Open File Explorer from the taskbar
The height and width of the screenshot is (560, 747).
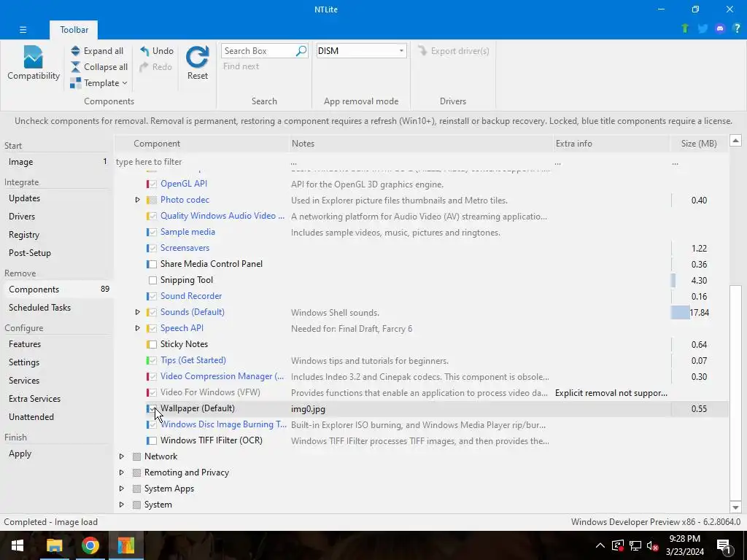pos(54,545)
